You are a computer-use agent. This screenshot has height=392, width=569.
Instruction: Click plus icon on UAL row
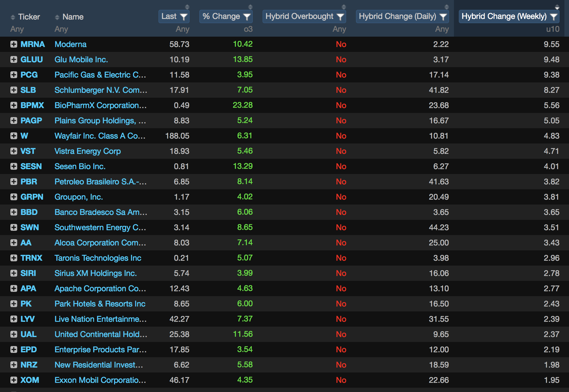[x=13, y=334]
